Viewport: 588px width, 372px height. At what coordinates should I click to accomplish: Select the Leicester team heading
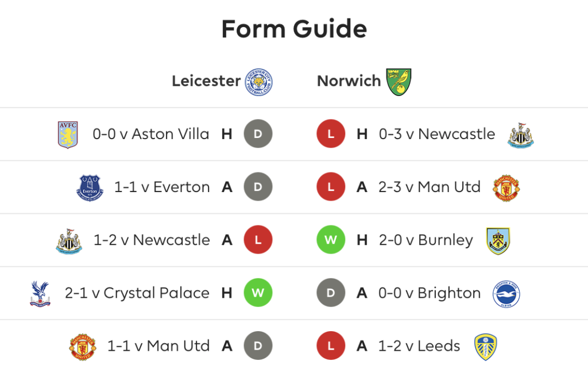tap(206, 80)
